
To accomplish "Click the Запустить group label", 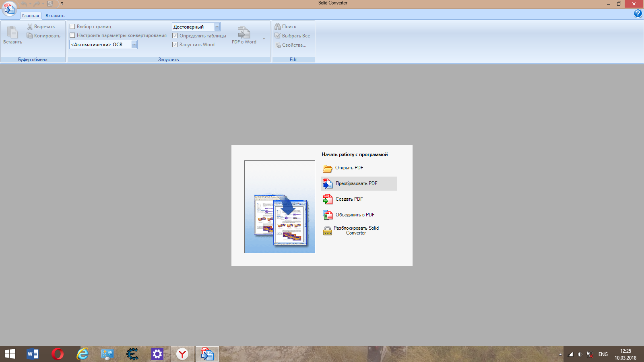I will (x=168, y=60).
